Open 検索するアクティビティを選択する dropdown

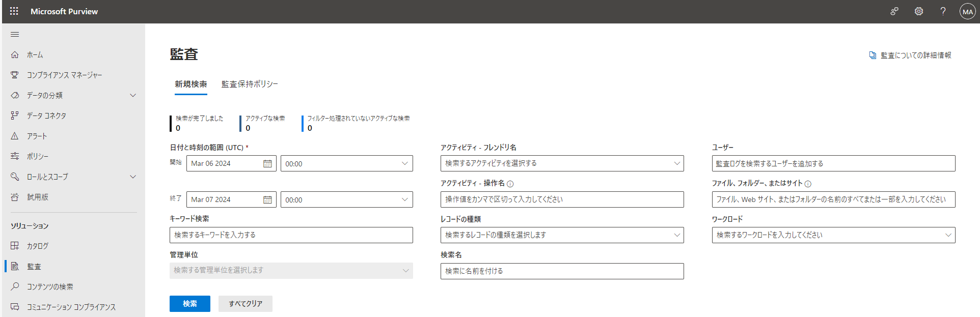tap(562, 163)
